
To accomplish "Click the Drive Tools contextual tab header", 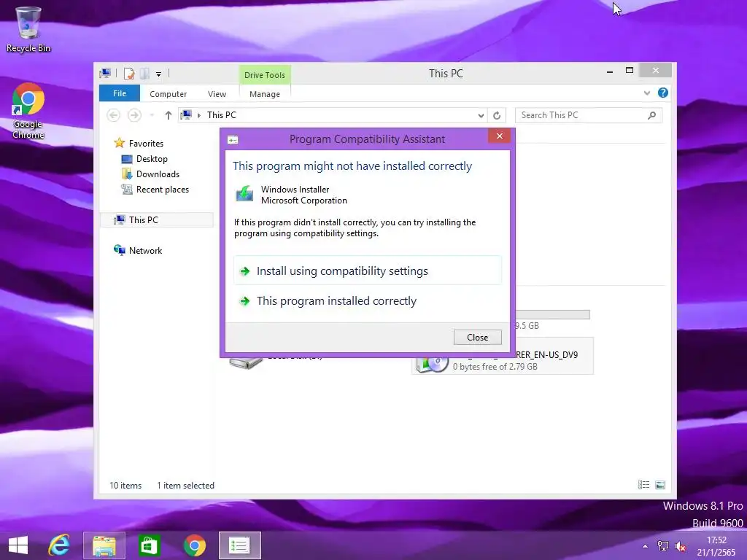I will tap(264, 75).
